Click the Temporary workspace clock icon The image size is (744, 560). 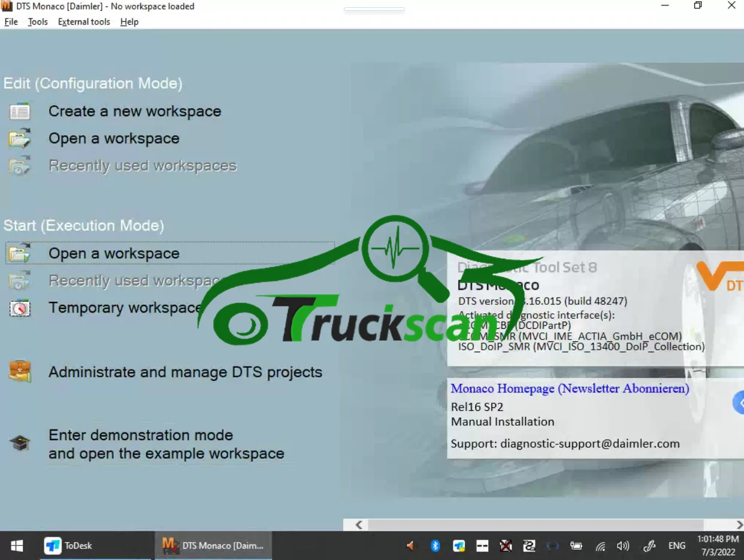click(20, 308)
